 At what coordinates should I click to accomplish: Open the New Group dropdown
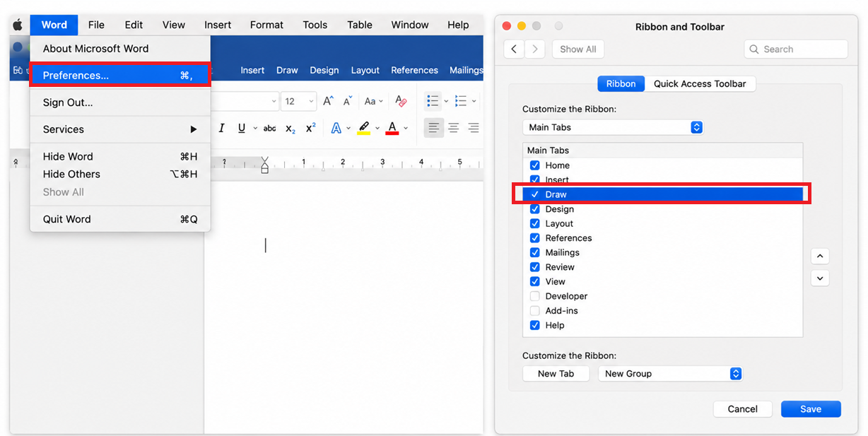670,373
